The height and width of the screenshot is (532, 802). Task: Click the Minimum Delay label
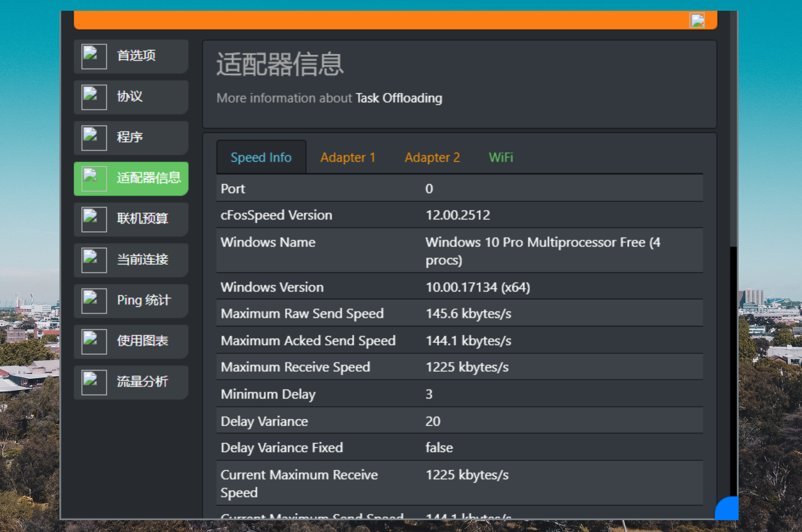pyautogui.click(x=268, y=394)
